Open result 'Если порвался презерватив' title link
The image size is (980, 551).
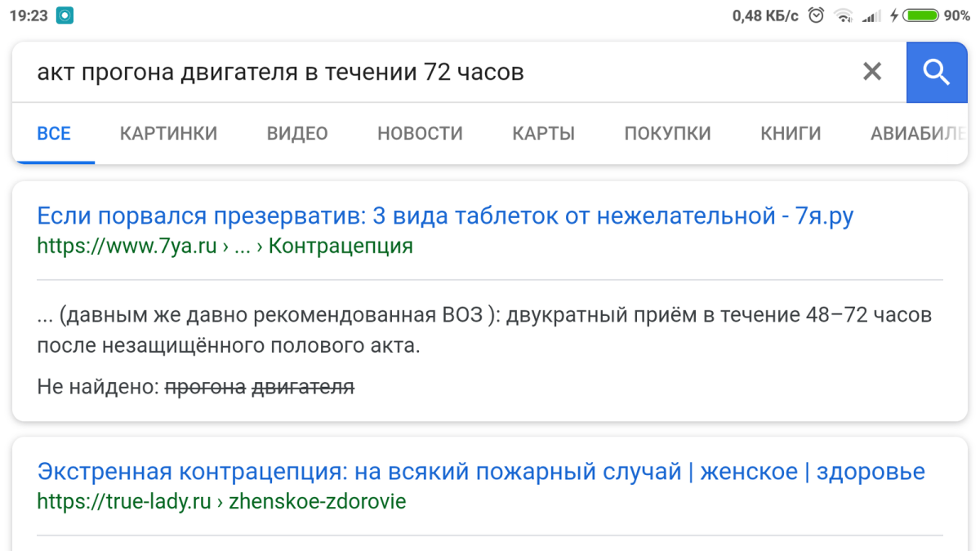pos(445,216)
